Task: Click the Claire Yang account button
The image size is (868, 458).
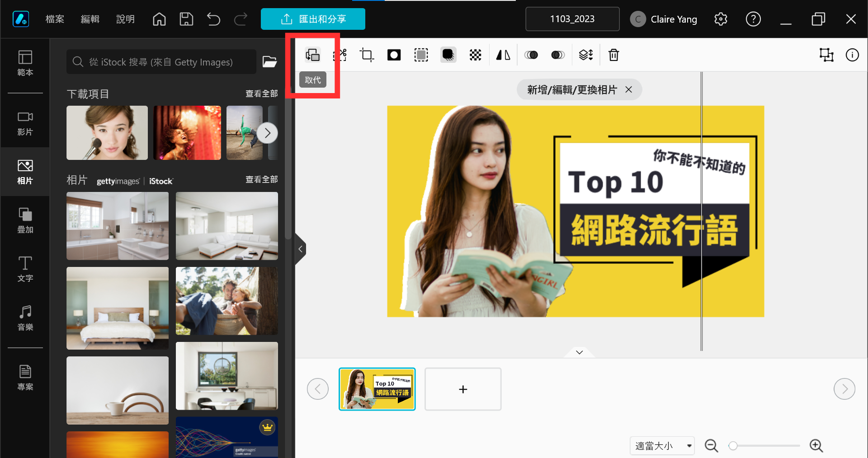Action: point(664,19)
